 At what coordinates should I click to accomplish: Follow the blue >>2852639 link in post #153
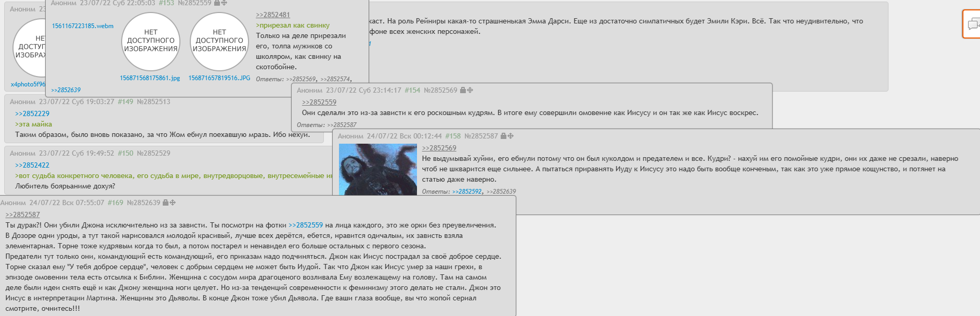point(66,90)
